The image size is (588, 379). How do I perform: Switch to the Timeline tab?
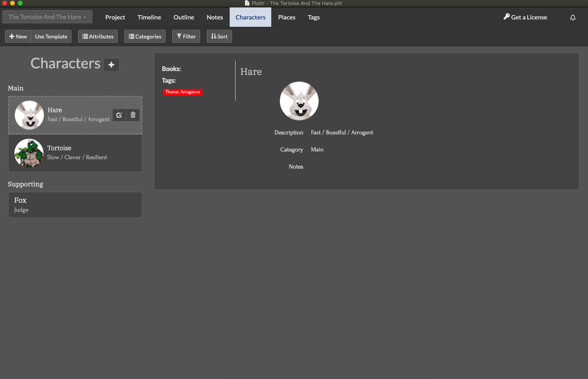click(x=149, y=17)
